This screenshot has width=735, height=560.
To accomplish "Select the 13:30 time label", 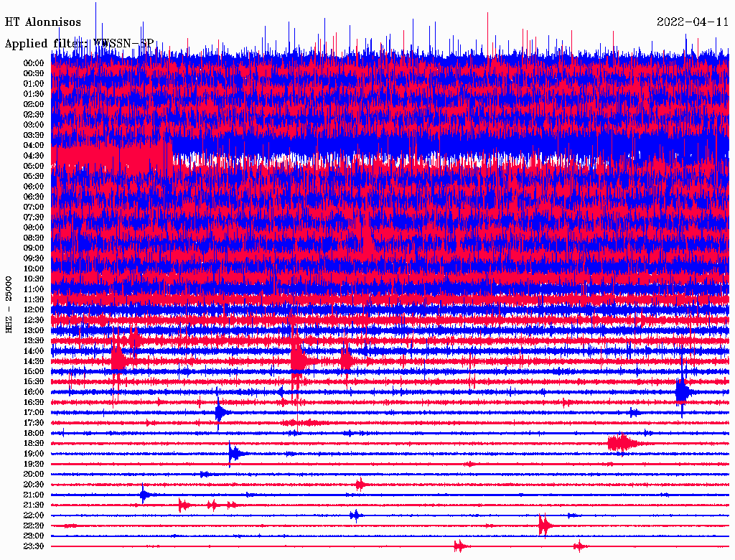I will pos(34,341).
